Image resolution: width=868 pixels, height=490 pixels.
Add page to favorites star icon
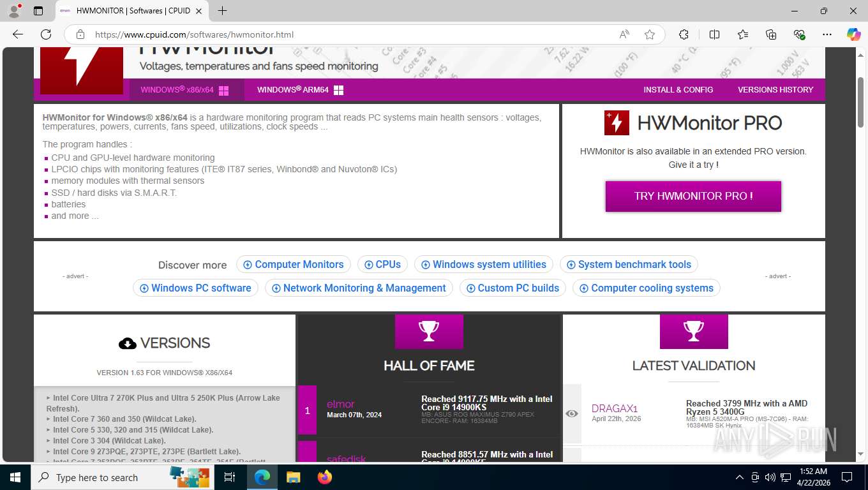click(650, 34)
